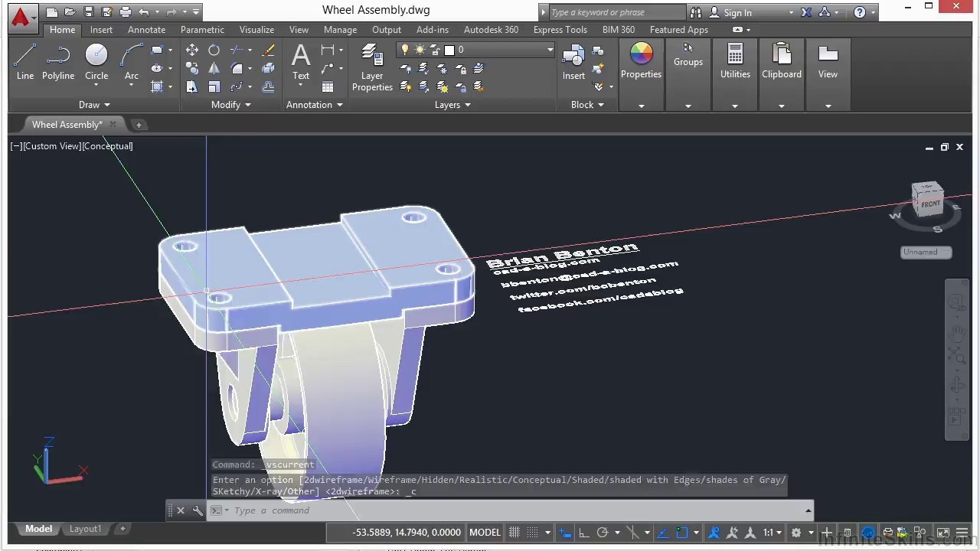
Task: Click the Groups panel button
Action: (x=688, y=55)
